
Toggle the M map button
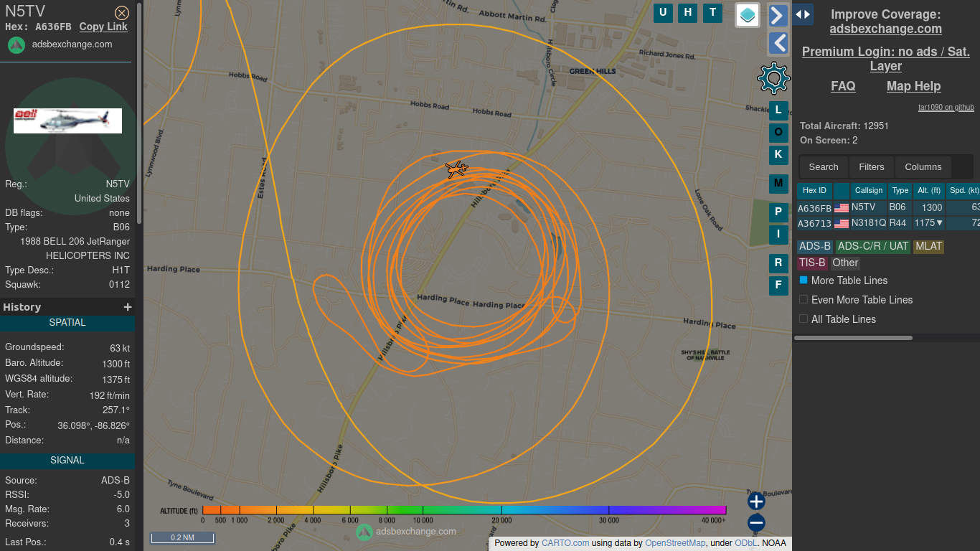[x=778, y=184]
